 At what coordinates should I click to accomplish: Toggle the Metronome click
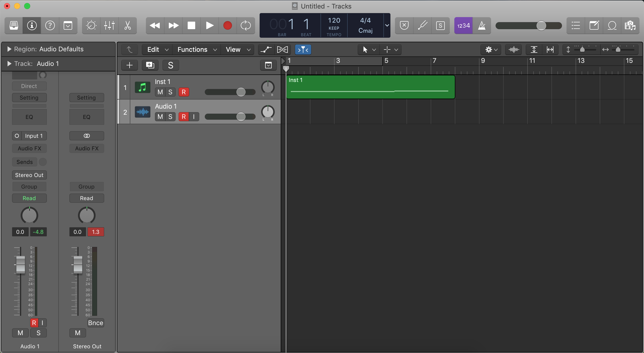[x=482, y=25]
